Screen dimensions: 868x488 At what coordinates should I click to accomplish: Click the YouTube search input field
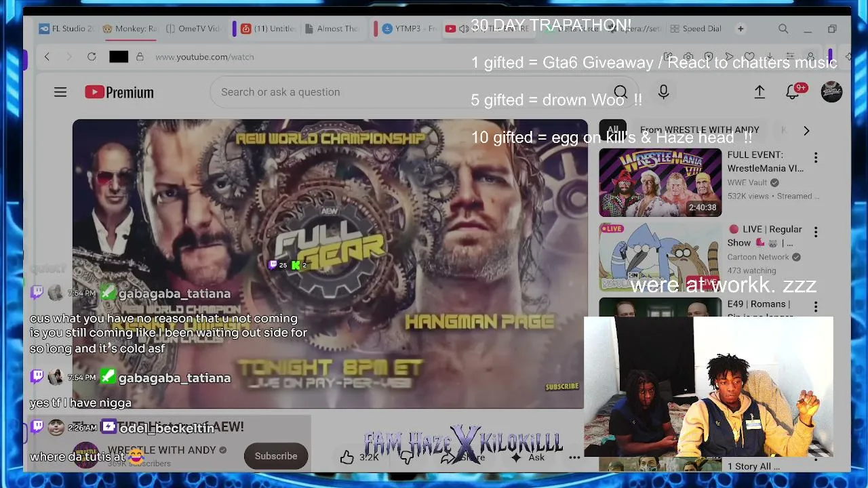[x=407, y=92]
